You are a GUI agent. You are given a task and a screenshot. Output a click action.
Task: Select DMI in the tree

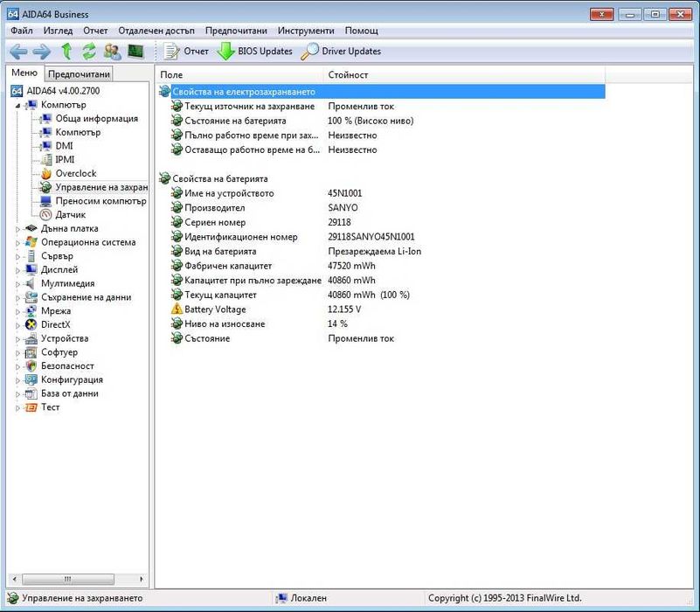64,146
